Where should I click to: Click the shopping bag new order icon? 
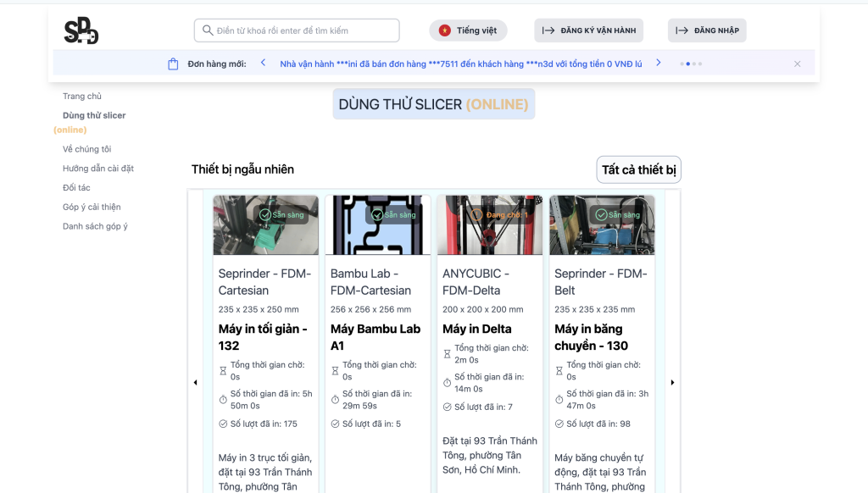[x=173, y=64]
